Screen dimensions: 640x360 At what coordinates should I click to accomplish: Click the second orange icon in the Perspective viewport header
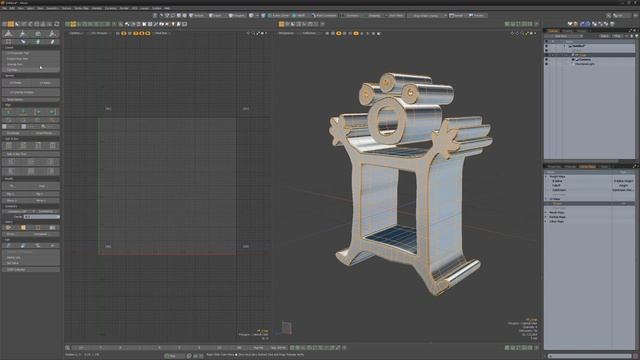pyautogui.click(x=356, y=33)
